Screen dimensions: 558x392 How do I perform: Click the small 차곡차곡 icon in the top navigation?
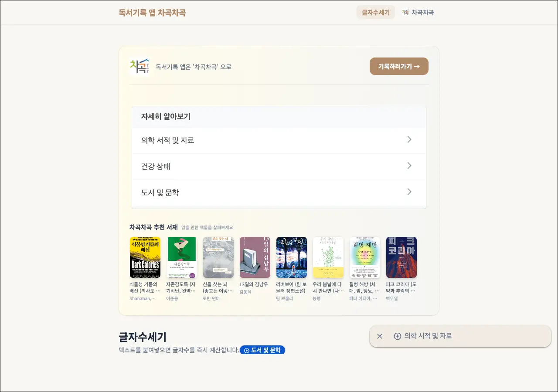pos(405,12)
